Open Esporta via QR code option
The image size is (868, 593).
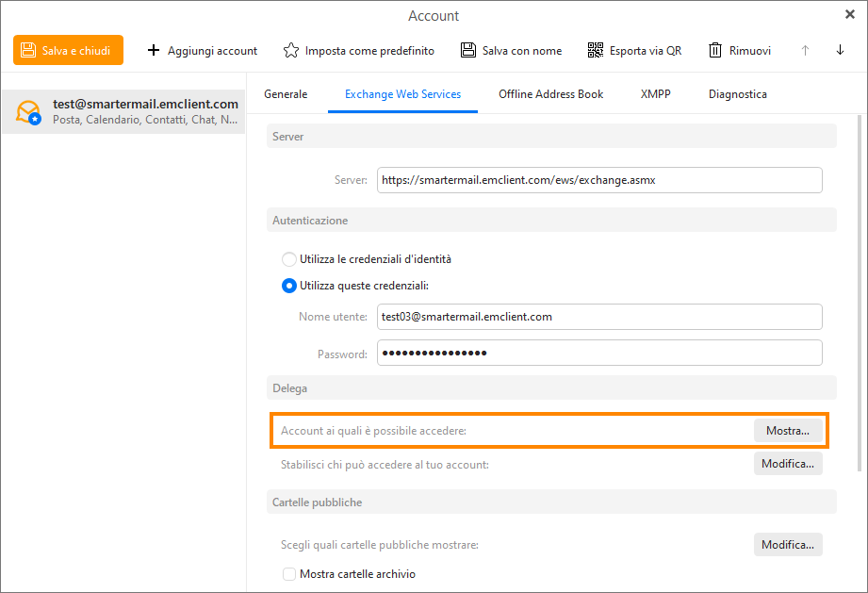tap(633, 50)
